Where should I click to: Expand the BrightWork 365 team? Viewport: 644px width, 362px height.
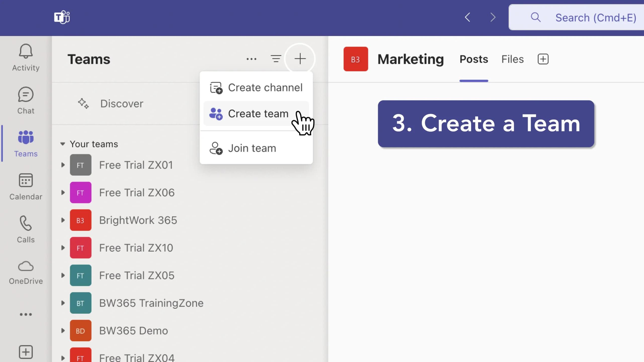tap(63, 220)
